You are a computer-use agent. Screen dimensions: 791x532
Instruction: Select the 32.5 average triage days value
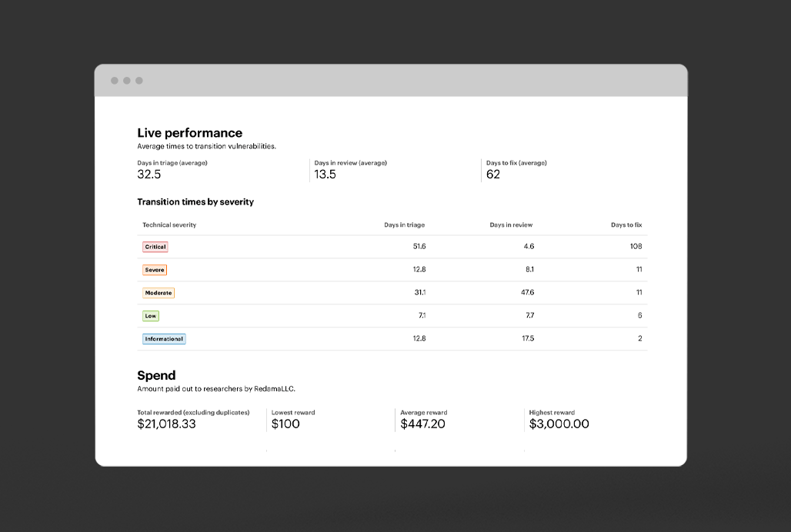coord(149,175)
